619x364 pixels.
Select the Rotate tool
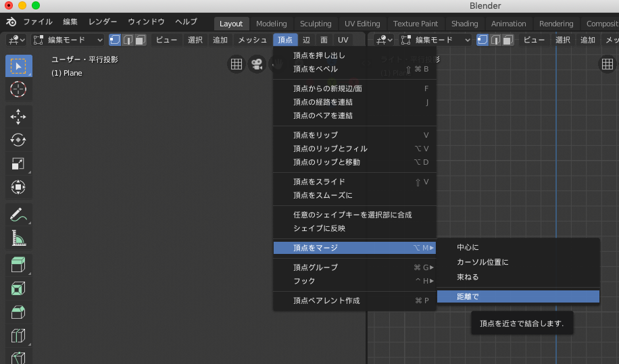[18, 140]
